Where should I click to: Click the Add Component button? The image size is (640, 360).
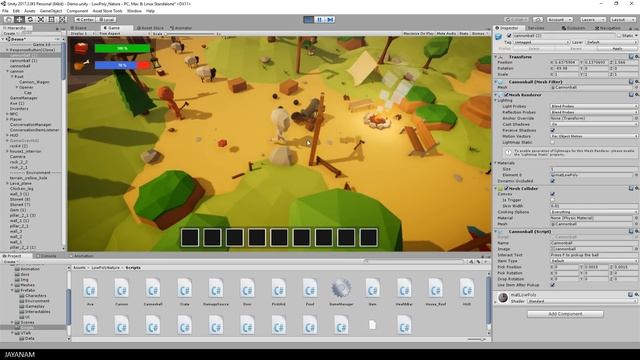[565, 314]
